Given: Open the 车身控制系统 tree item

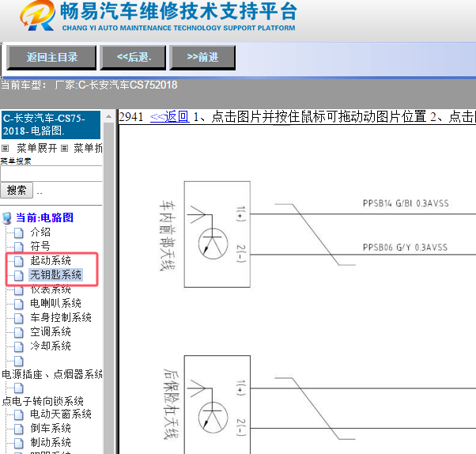Looking at the screenshot, I should (x=61, y=317).
